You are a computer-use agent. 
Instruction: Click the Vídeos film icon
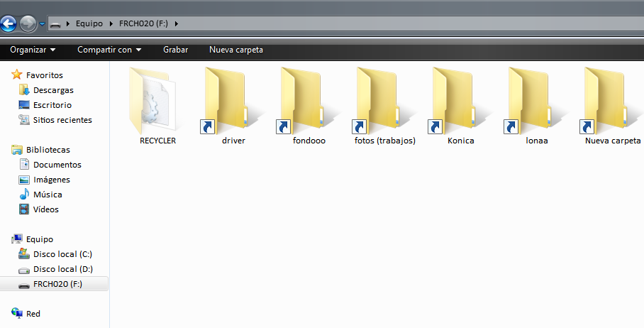coord(24,209)
